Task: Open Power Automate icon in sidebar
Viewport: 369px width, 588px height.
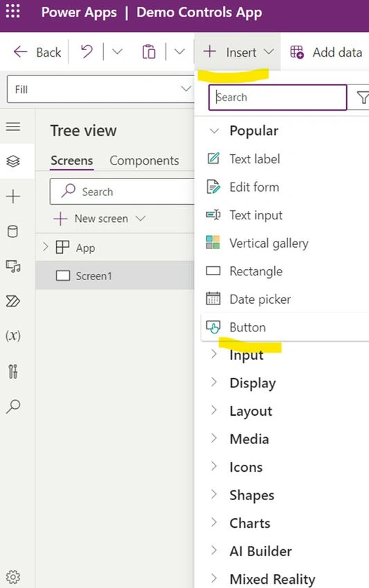Action: tap(12, 301)
